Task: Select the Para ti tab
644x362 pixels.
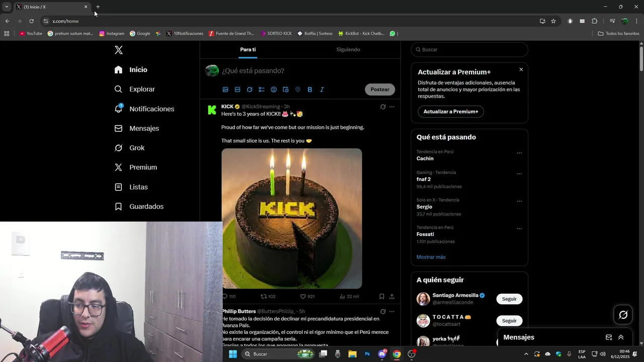Action: [248, 49]
